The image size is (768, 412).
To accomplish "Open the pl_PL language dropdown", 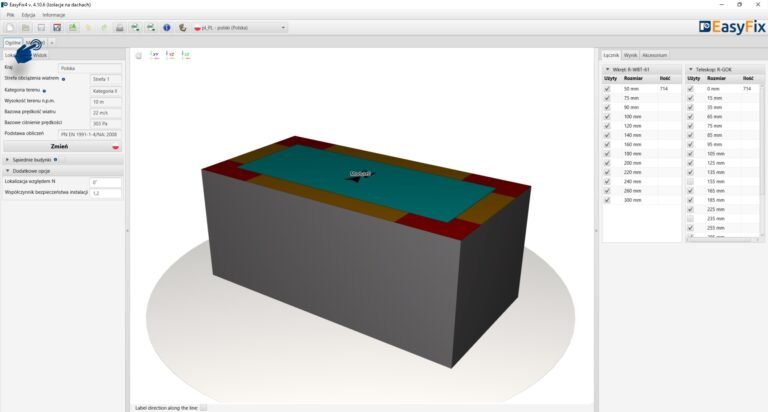I will [x=240, y=28].
